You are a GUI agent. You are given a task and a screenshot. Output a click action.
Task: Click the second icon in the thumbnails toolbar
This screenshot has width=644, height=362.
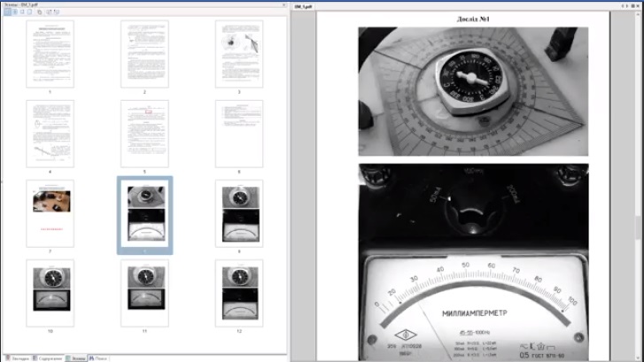[x=13, y=12]
